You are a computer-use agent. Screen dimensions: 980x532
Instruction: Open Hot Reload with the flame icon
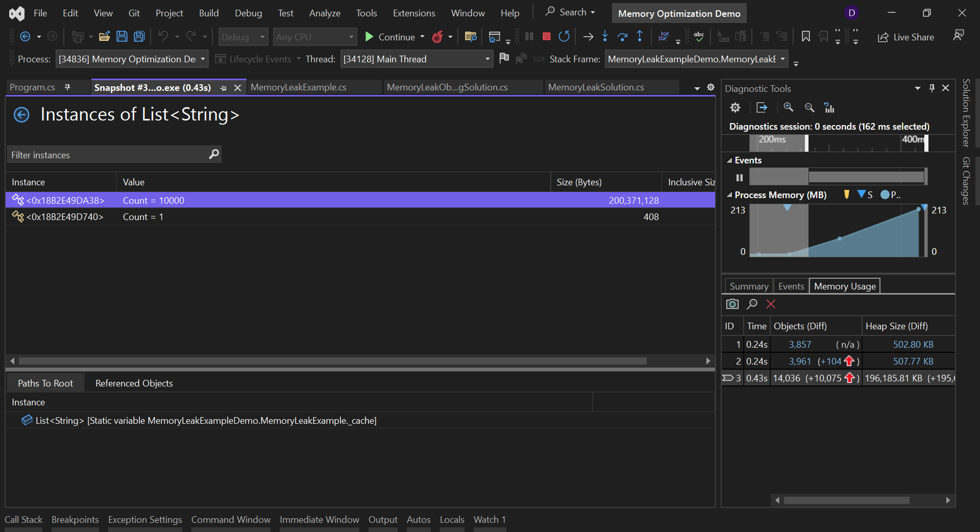[x=438, y=37]
